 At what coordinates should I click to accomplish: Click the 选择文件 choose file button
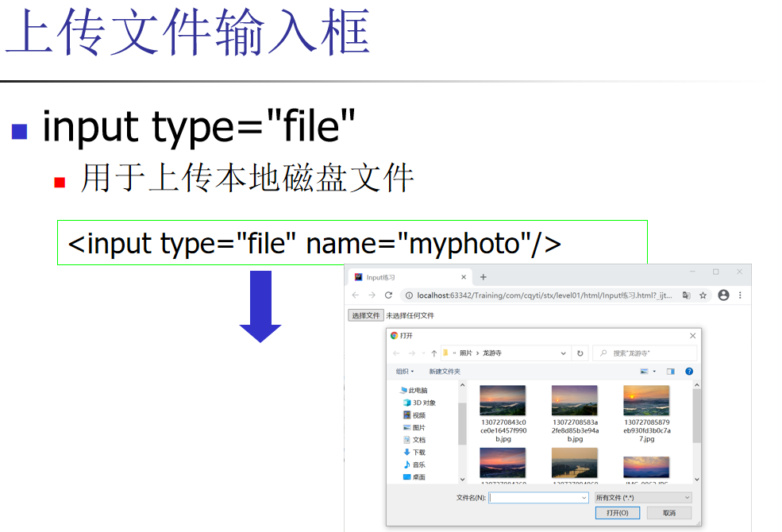click(365, 315)
